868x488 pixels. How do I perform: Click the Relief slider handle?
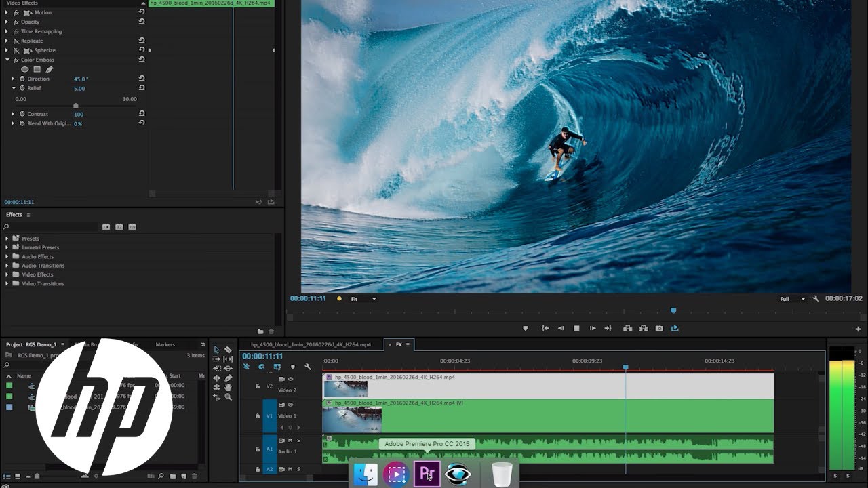(x=75, y=105)
